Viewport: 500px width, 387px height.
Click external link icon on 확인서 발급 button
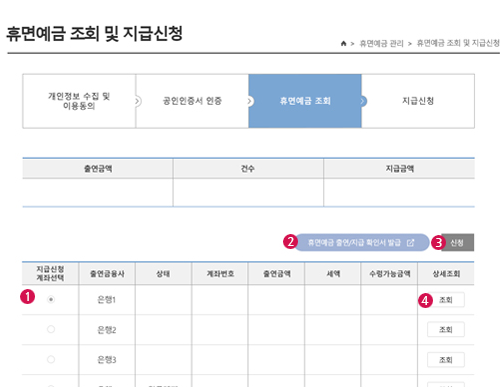click(x=410, y=243)
